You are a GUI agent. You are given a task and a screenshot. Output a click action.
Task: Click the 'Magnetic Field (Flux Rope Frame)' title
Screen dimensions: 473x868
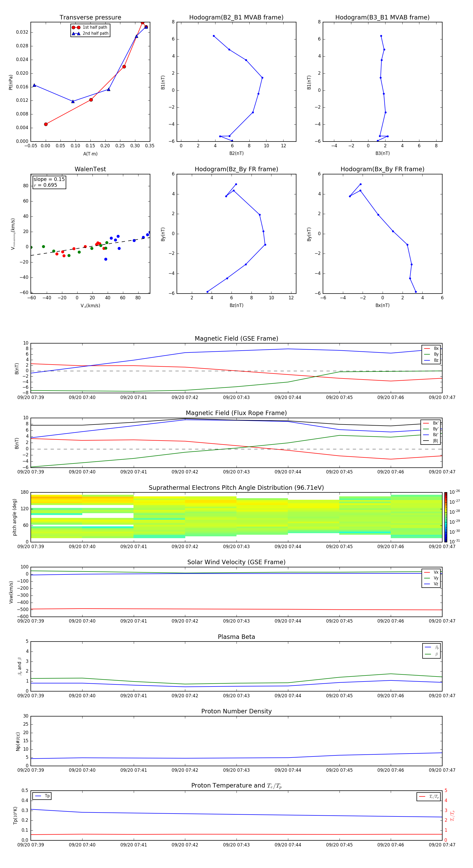click(236, 413)
